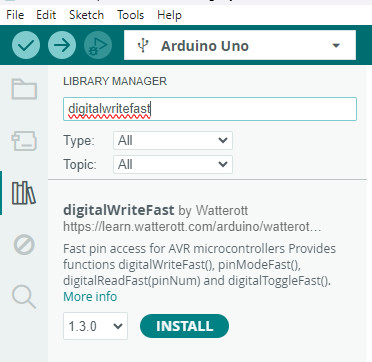Open the Sketch menu

click(86, 15)
